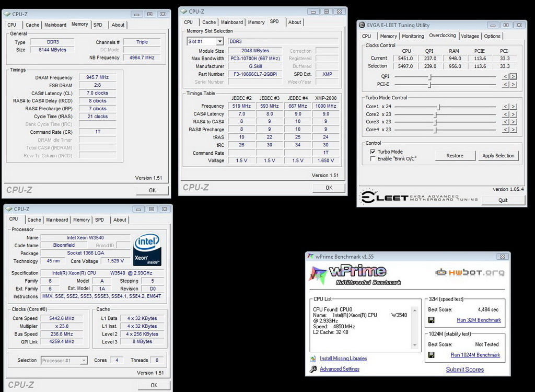535x392 pixels.
Task: Click the CPU Selection field showing 5497.0
Action: click(405, 66)
